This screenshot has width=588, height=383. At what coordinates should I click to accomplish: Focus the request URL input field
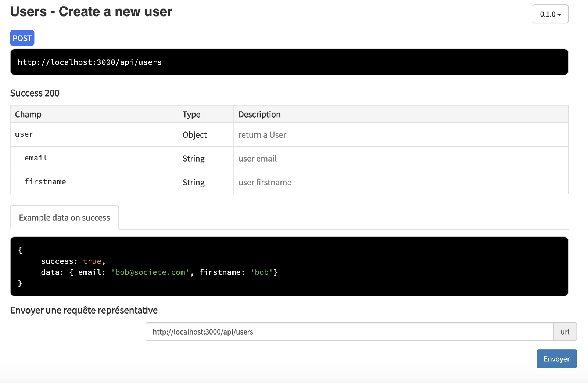point(349,332)
